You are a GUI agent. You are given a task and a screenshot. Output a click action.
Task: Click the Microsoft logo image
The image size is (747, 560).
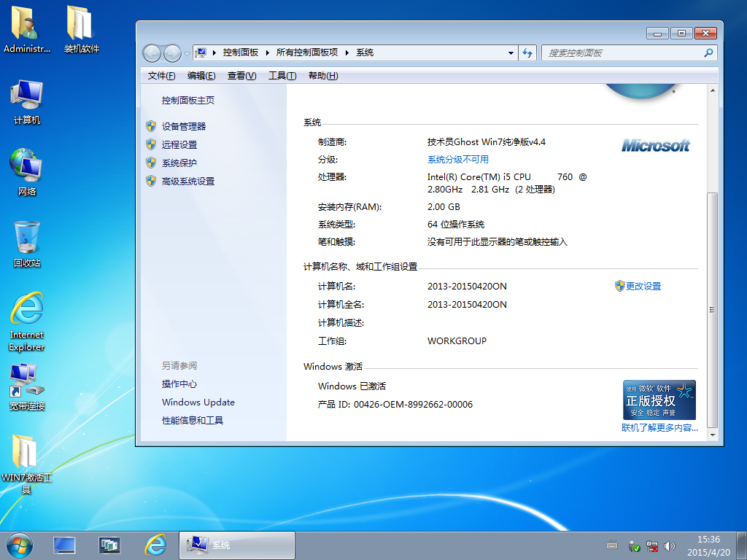pyautogui.click(x=656, y=145)
